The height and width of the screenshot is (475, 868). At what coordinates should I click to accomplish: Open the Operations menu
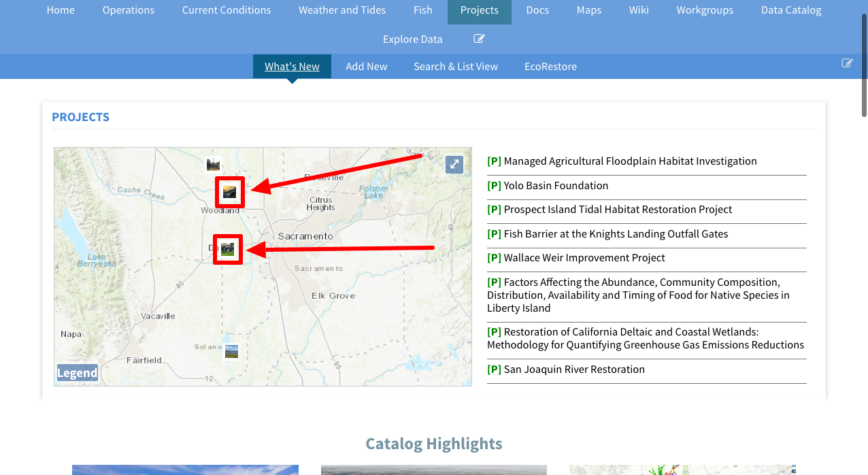[128, 10]
